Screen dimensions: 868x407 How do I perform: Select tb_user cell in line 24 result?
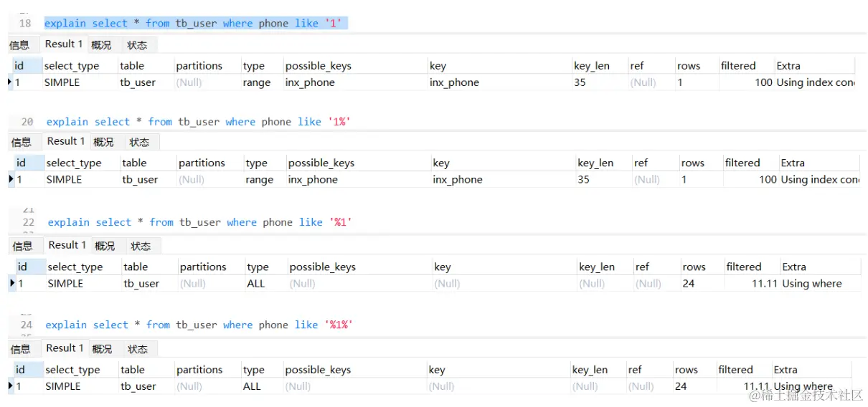click(x=138, y=386)
